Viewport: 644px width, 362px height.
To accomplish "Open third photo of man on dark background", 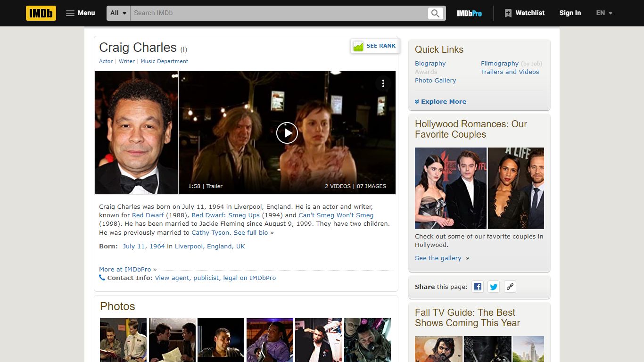I will [x=221, y=340].
